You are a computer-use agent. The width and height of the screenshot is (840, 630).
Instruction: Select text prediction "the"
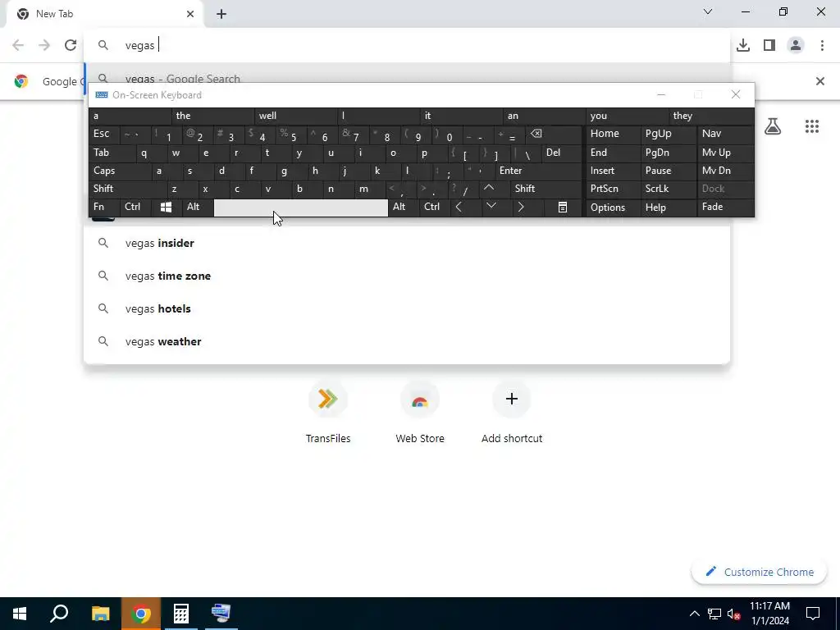(x=213, y=116)
